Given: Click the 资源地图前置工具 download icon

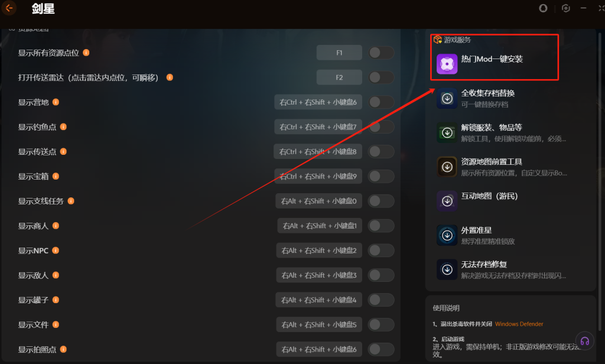Looking at the screenshot, I should point(447,167).
